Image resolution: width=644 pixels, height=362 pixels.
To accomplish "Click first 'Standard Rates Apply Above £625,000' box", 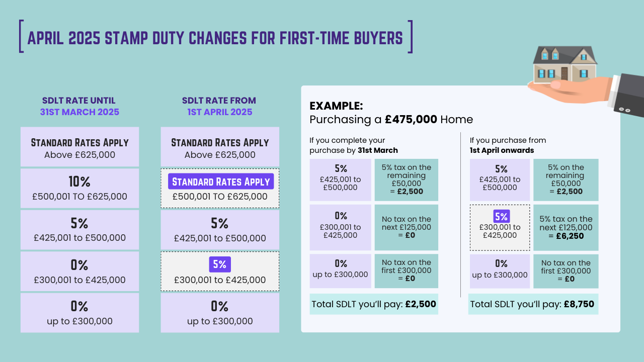I will click(x=79, y=147).
